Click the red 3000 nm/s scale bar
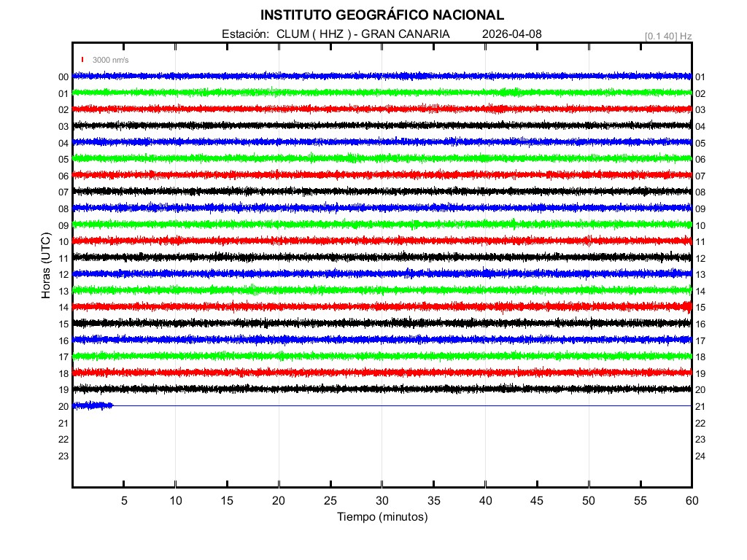This screenshot has height=560, width=747. [x=83, y=60]
